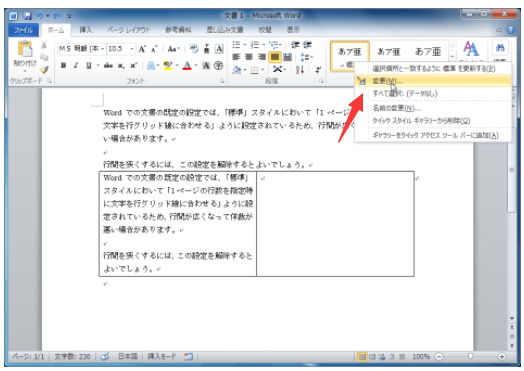The image size is (524, 371).
Task: Open the Change Case Aa dropdown
Action: point(173,49)
